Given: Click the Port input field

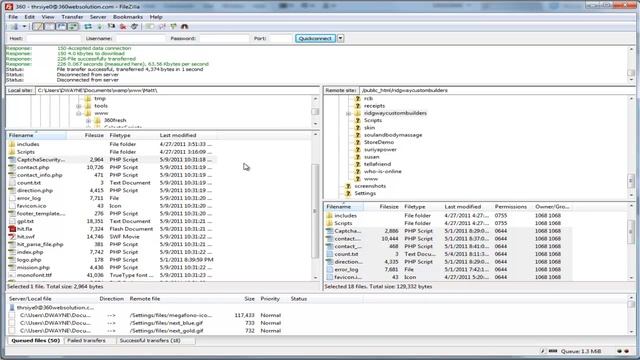Looking at the screenshot, I should pyautogui.click(x=280, y=38).
